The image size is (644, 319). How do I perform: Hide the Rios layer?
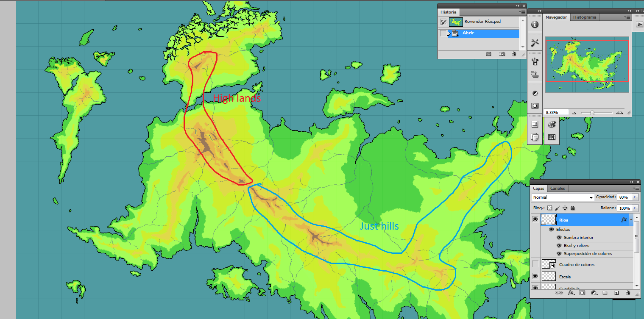[535, 219]
